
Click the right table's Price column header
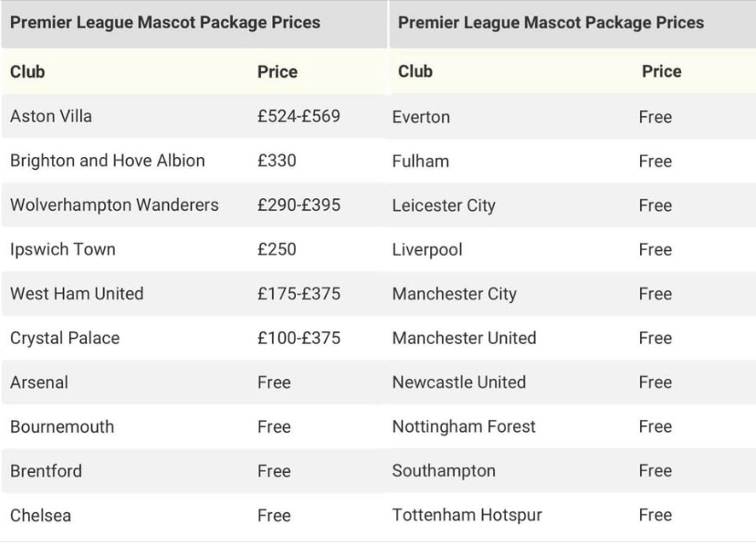click(x=661, y=71)
